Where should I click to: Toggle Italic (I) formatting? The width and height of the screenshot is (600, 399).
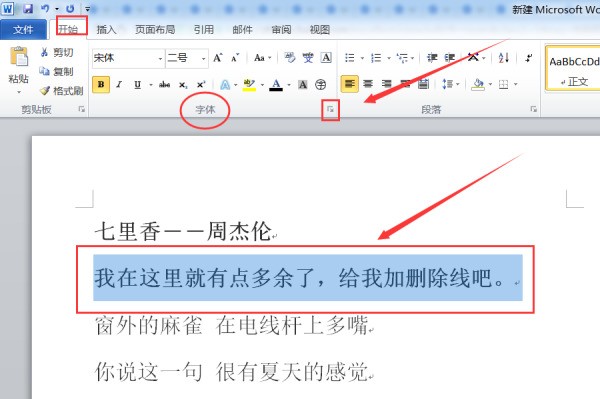(119, 85)
